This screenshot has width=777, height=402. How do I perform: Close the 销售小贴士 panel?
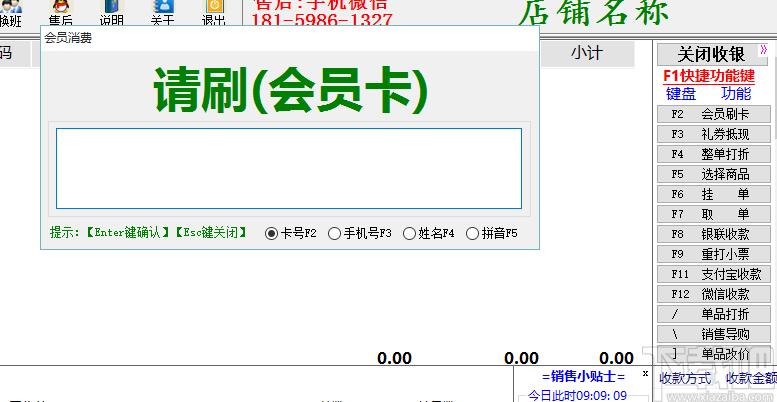pyautogui.click(x=645, y=373)
